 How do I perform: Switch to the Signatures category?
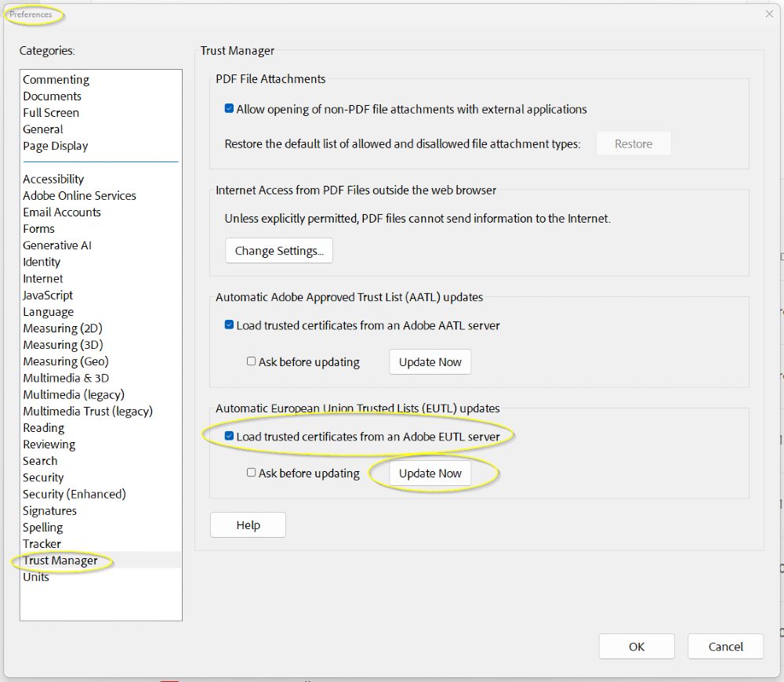coord(49,510)
